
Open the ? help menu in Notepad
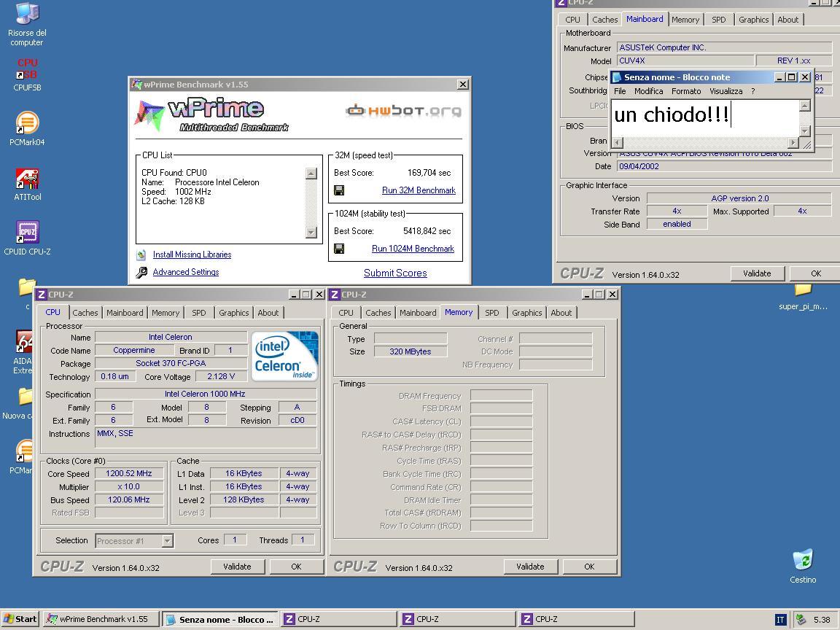coord(752,91)
